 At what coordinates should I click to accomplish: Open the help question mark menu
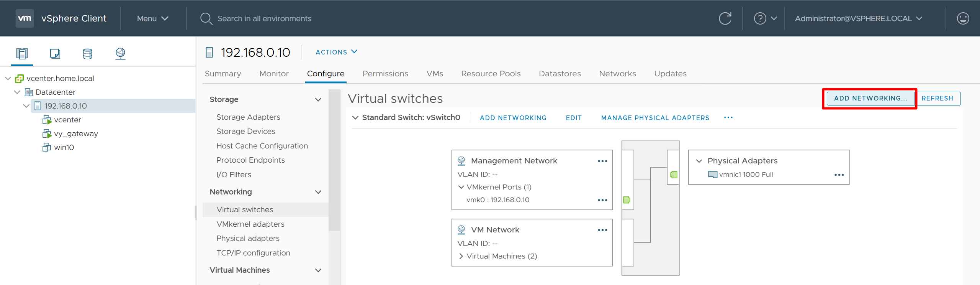tap(764, 18)
